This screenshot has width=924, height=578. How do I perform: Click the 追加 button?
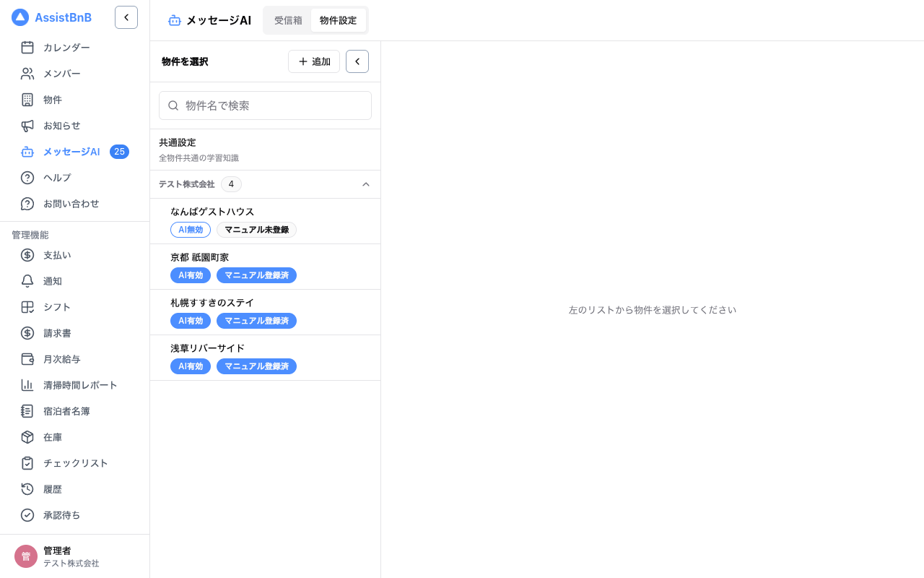pyautogui.click(x=314, y=61)
